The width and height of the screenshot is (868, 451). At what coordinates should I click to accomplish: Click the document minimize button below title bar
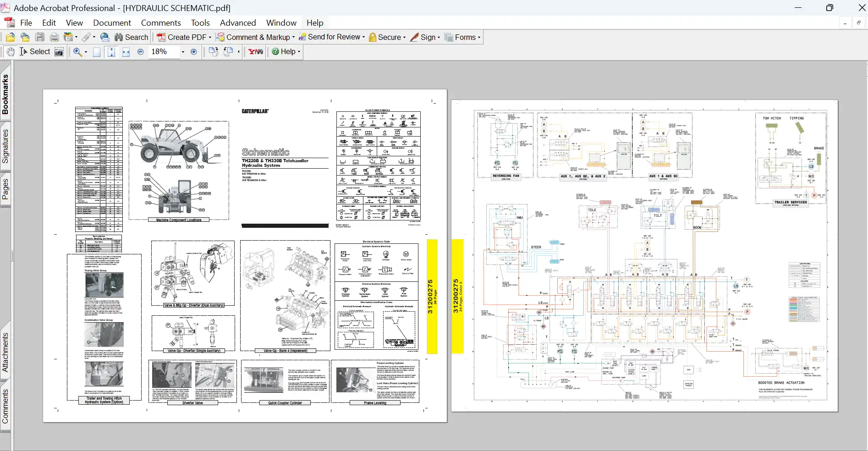[x=845, y=23]
